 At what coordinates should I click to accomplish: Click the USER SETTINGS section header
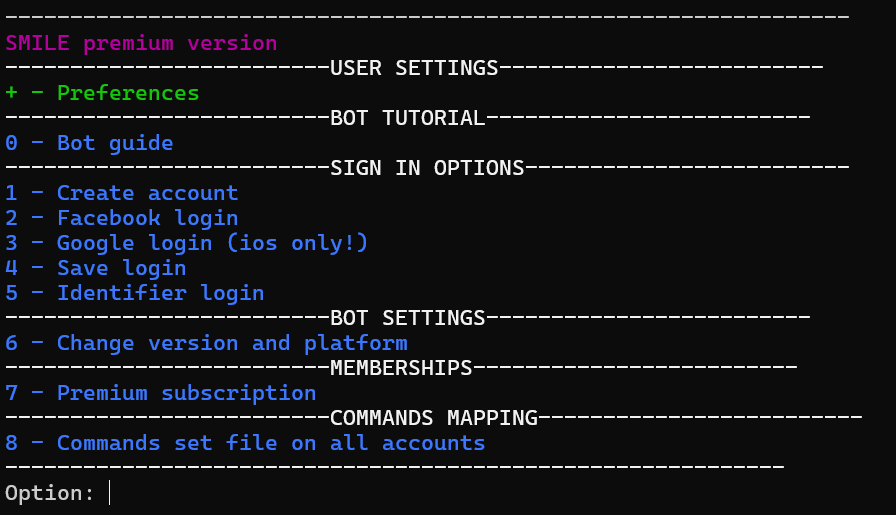tap(414, 69)
